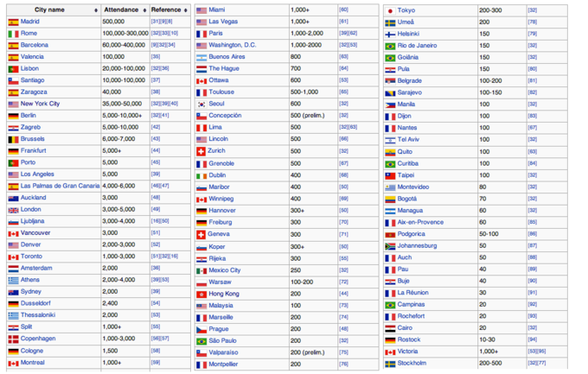This screenshot has height=374, width=588.
Task: Open the Stockholm city link
Action: [x=412, y=363]
